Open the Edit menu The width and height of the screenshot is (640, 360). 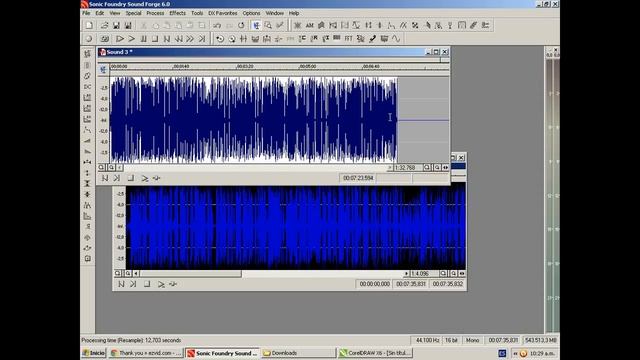(x=100, y=13)
